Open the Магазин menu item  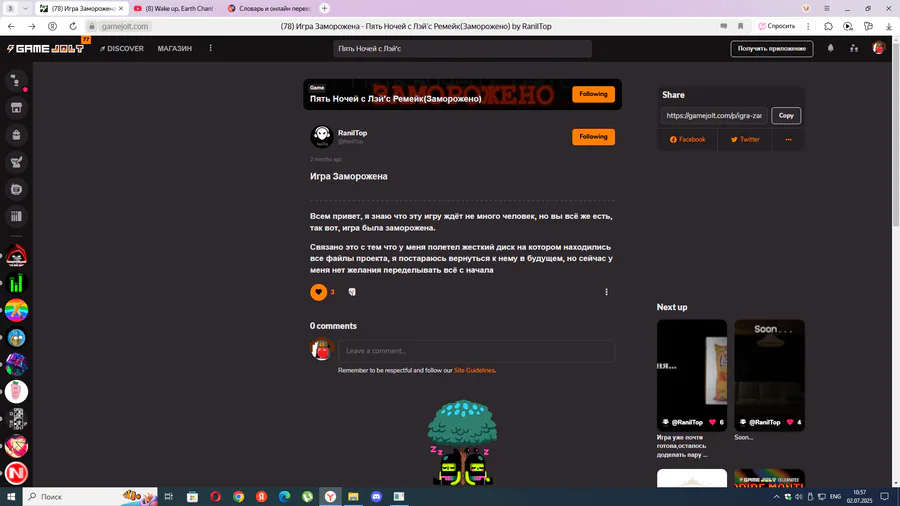pyautogui.click(x=174, y=49)
